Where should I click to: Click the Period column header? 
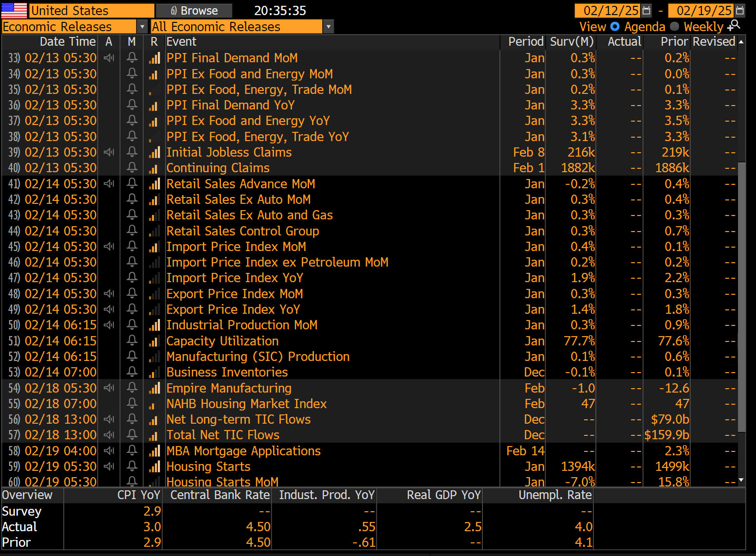(526, 42)
